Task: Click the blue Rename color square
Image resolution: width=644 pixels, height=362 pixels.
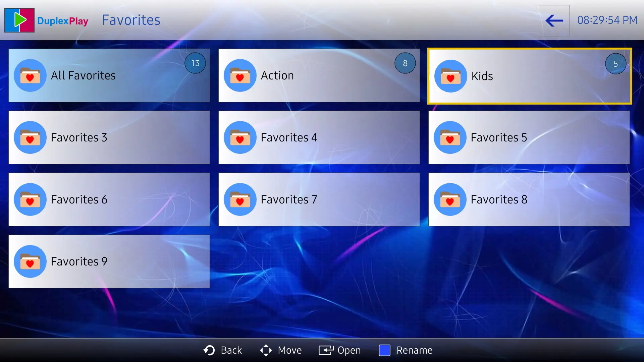Action: pos(384,350)
